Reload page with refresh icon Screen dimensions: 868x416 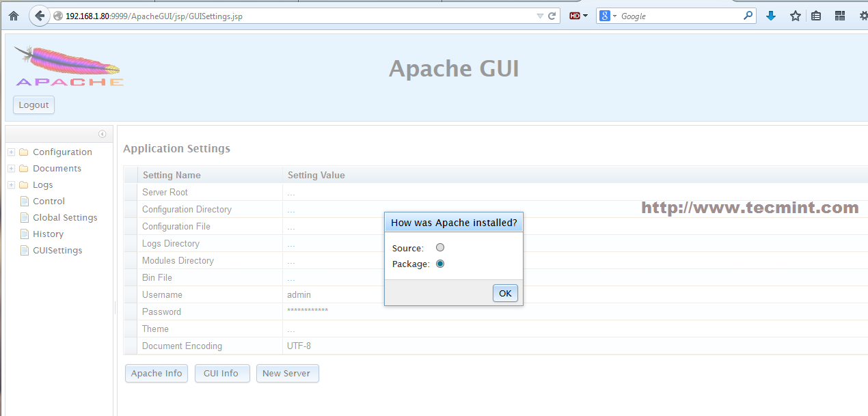pyautogui.click(x=552, y=16)
